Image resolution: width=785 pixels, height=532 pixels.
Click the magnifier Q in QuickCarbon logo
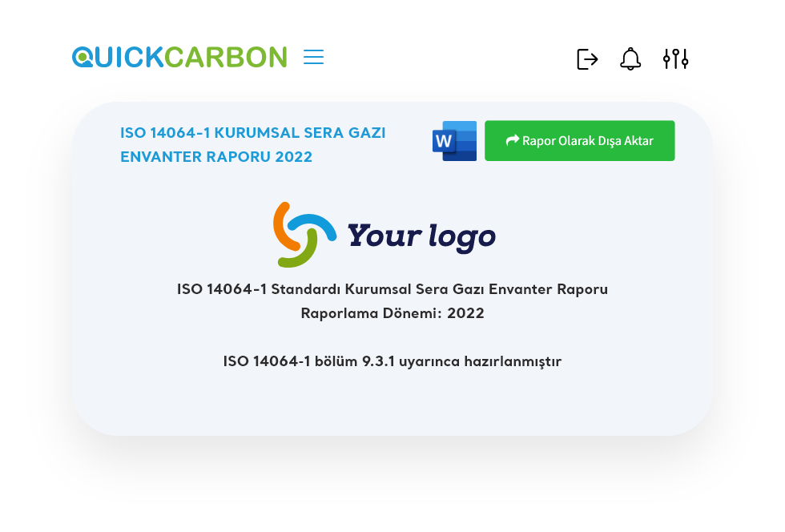pos(82,57)
